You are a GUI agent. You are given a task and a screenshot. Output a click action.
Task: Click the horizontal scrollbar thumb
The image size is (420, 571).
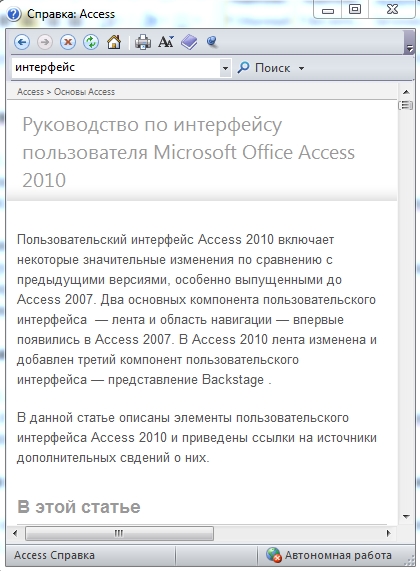pos(119,533)
